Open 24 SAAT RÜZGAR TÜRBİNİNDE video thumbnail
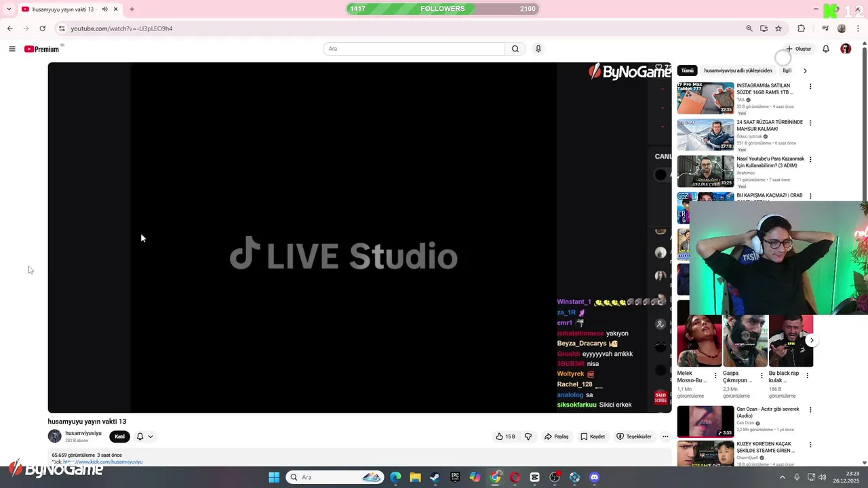 (705, 135)
